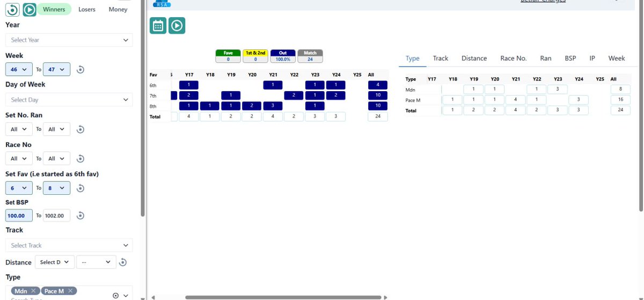The height and width of the screenshot is (300, 644).
Task: Click the run icon beside Winners
Action: point(29,10)
